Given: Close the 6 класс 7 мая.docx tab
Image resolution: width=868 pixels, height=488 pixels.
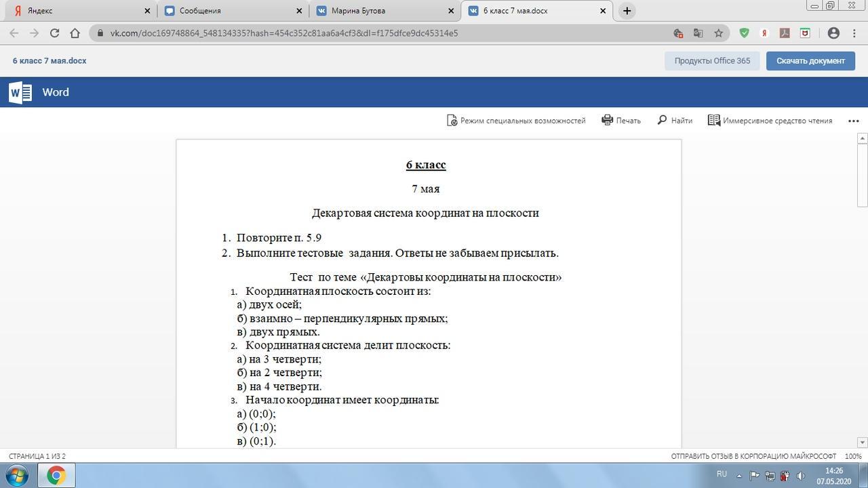Looking at the screenshot, I should (x=603, y=11).
